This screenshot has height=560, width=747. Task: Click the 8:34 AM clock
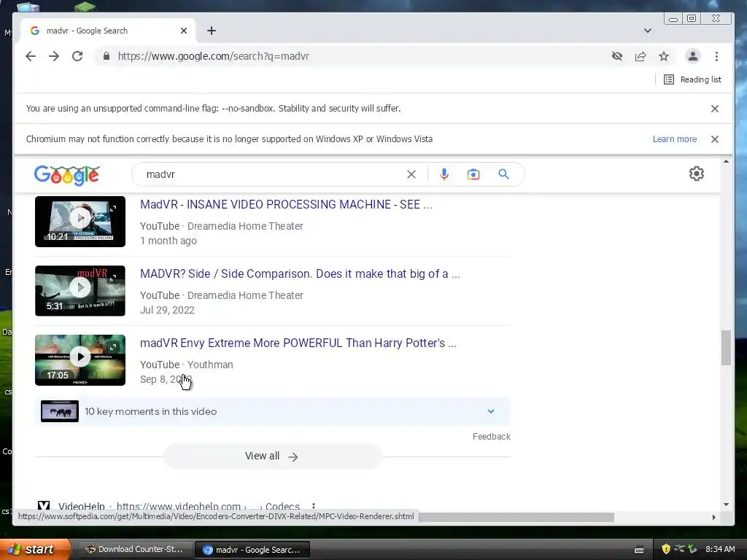click(x=720, y=549)
